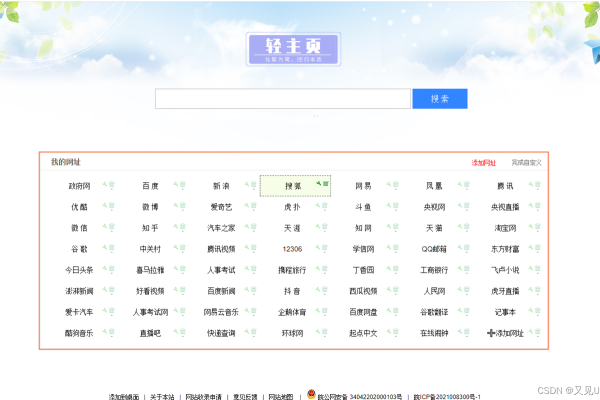Screen dimensions: 600x400
Task: Edit the 抖音 entry with its wrench icon
Action: (x=318, y=290)
